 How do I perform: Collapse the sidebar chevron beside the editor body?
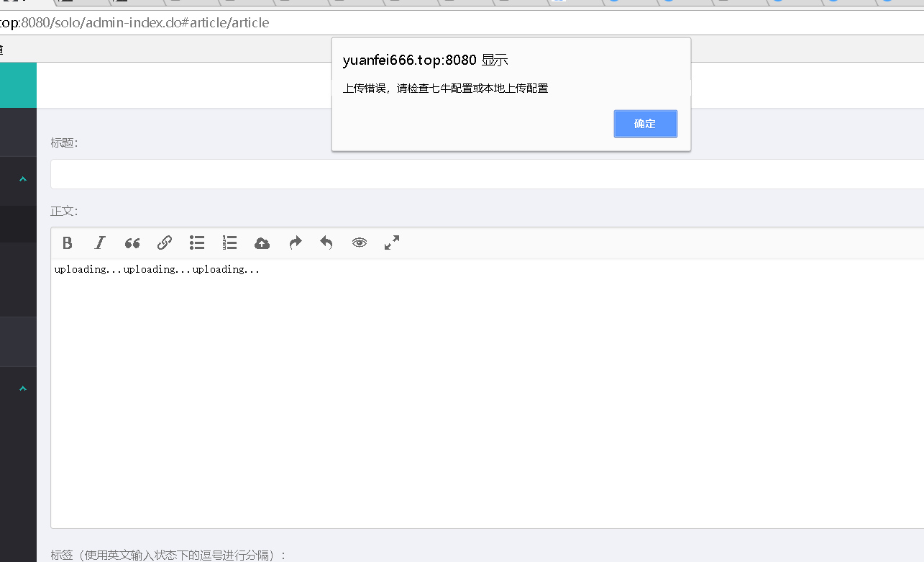(x=23, y=389)
